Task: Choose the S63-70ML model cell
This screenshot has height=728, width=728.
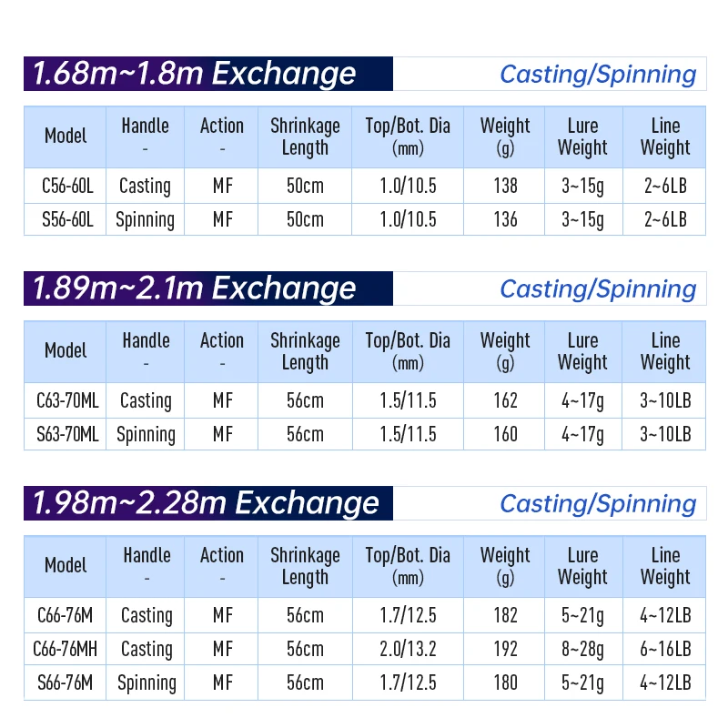Action: click(68, 434)
